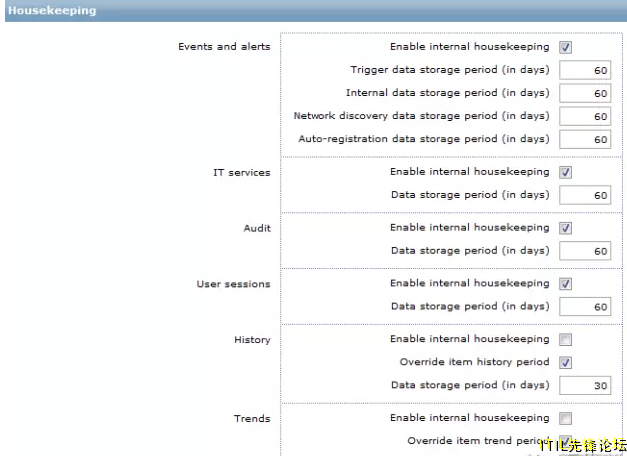Image resolution: width=627 pixels, height=456 pixels.
Task: Click the IT services section label
Action: tap(242, 172)
